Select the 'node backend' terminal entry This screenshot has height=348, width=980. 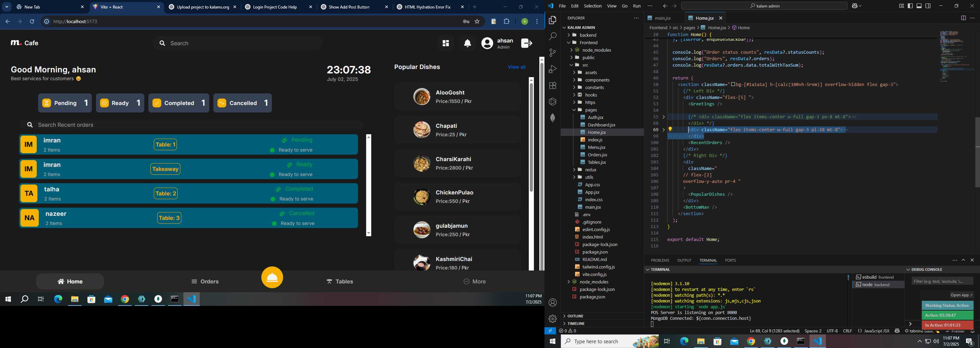coord(878,285)
